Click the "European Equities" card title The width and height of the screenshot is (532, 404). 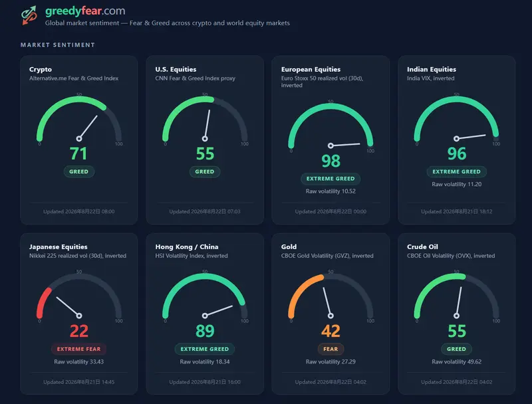(311, 69)
